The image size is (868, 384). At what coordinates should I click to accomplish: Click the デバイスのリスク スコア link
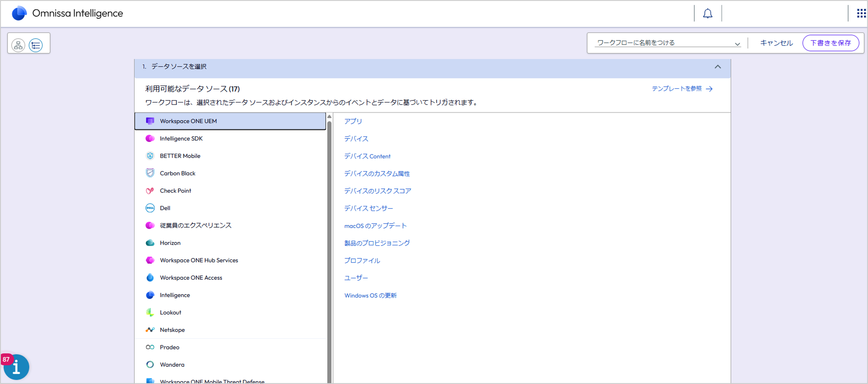pos(377,191)
